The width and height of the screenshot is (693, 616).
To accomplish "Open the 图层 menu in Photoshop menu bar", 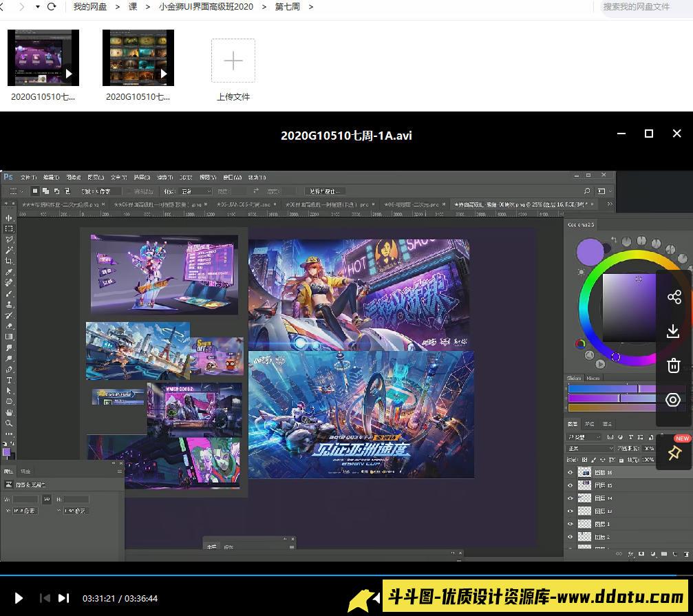I will pos(96,177).
